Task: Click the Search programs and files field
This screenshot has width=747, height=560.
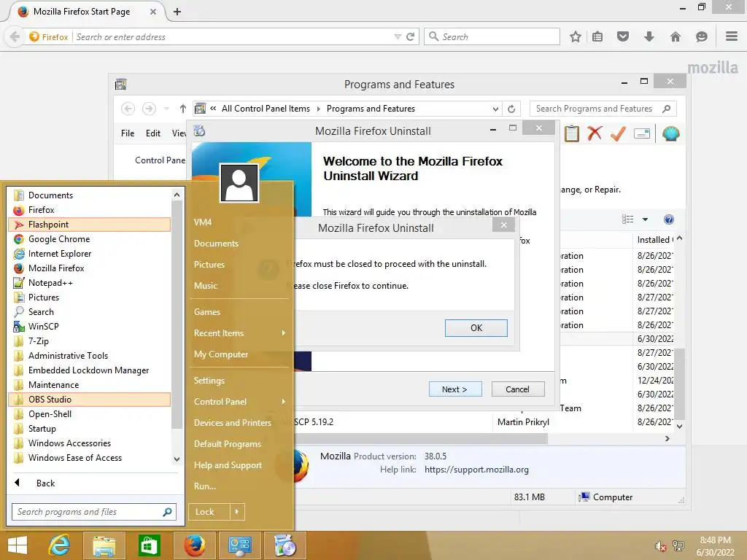Action: pyautogui.click(x=94, y=512)
